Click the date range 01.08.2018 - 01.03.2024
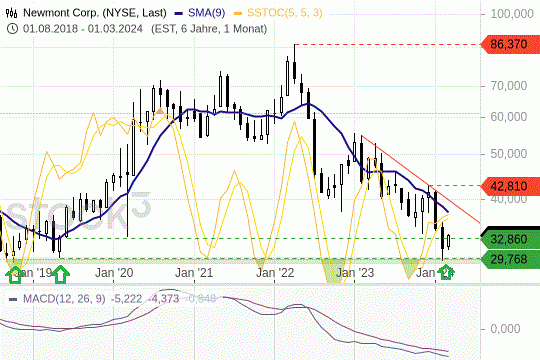540x360 pixels. (x=83, y=29)
